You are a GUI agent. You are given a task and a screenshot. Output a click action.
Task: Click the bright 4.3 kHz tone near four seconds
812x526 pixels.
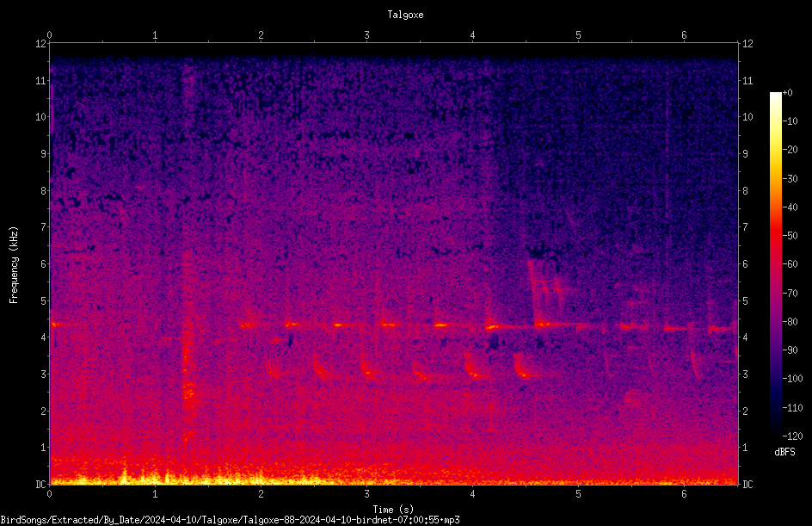(x=493, y=327)
